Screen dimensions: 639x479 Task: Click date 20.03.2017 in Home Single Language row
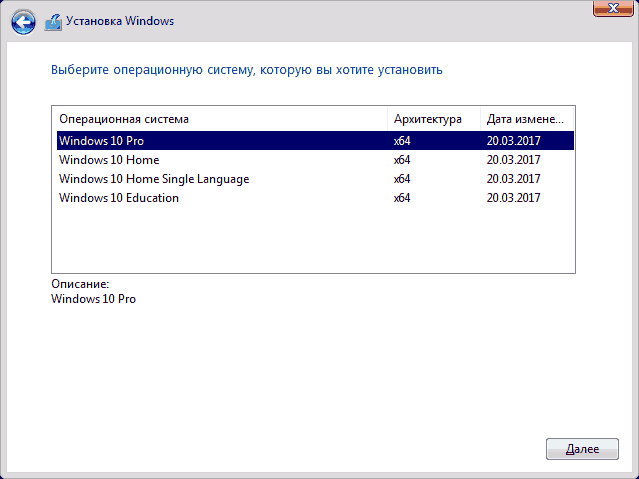click(x=513, y=179)
